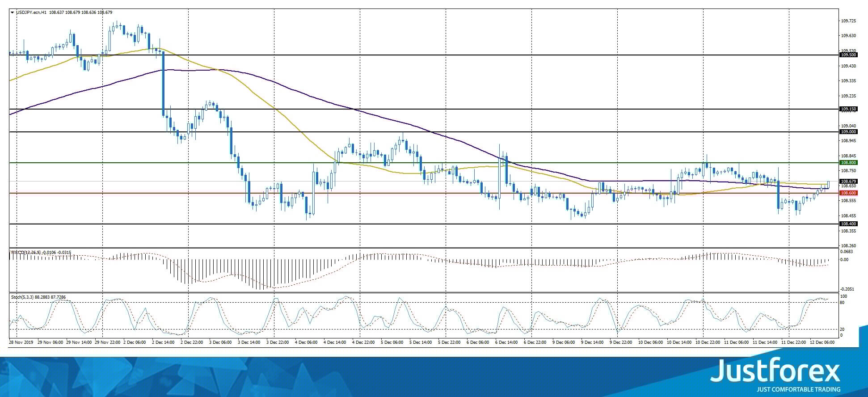Screen dimensions: 868x397
Task: Click the 109.725 price axis value
Action: tap(849, 21)
